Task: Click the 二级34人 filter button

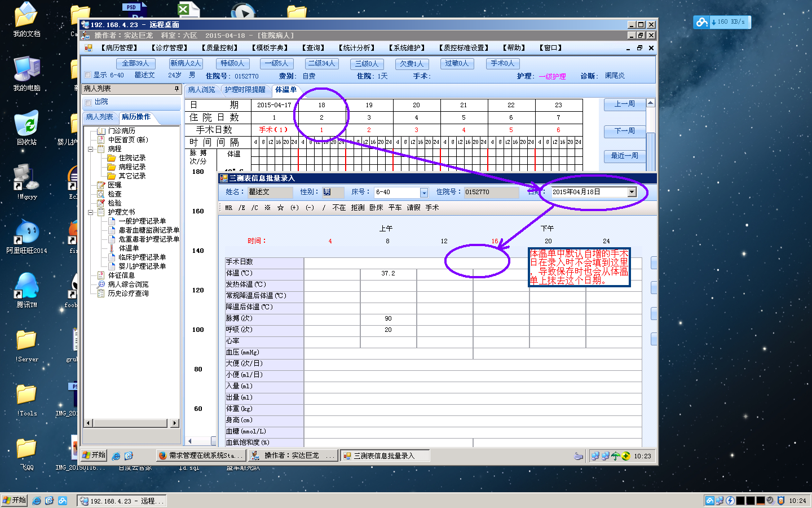Action: (x=321, y=63)
